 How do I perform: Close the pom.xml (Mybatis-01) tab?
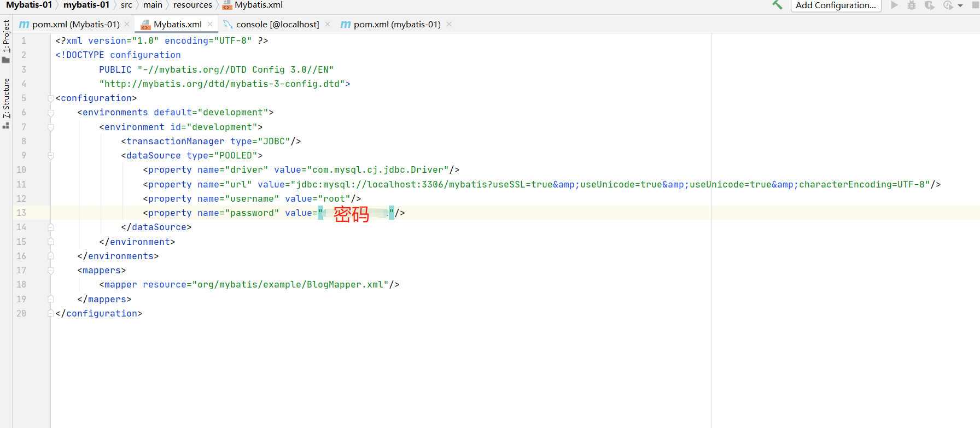[x=127, y=24]
